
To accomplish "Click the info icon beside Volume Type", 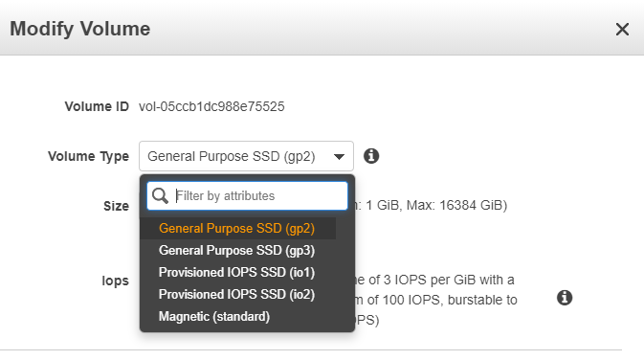I will tap(371, 156).
